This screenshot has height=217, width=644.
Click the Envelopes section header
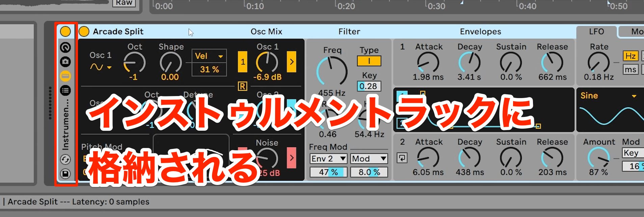[480, 31]
